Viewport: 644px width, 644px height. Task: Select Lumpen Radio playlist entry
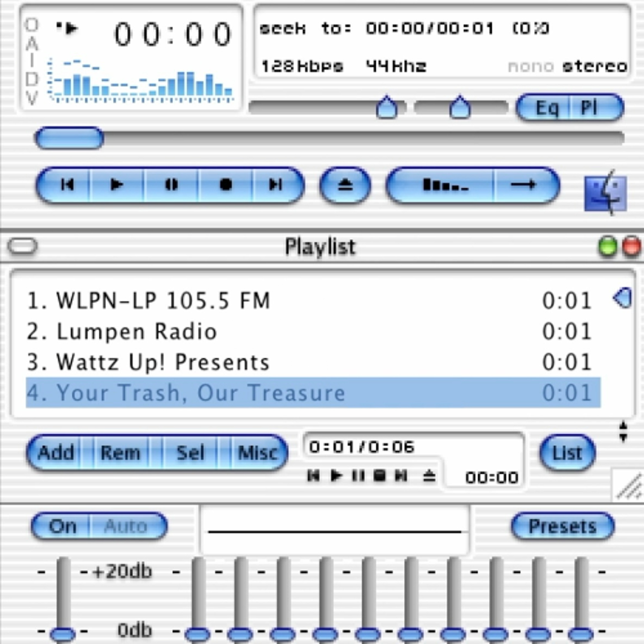click(x=313, y=331)
